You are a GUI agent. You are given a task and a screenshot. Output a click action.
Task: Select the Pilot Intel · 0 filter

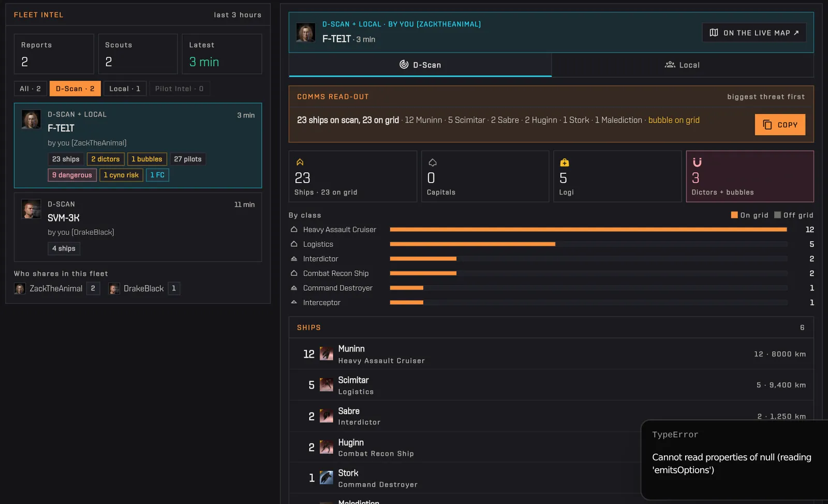(x=179, y=88)
